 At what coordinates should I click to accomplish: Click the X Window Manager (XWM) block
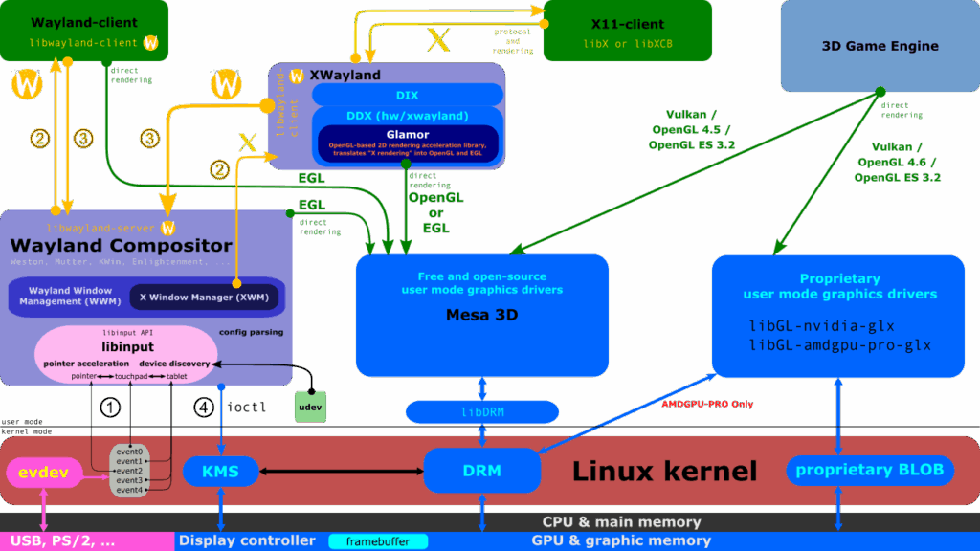(204, 298)
